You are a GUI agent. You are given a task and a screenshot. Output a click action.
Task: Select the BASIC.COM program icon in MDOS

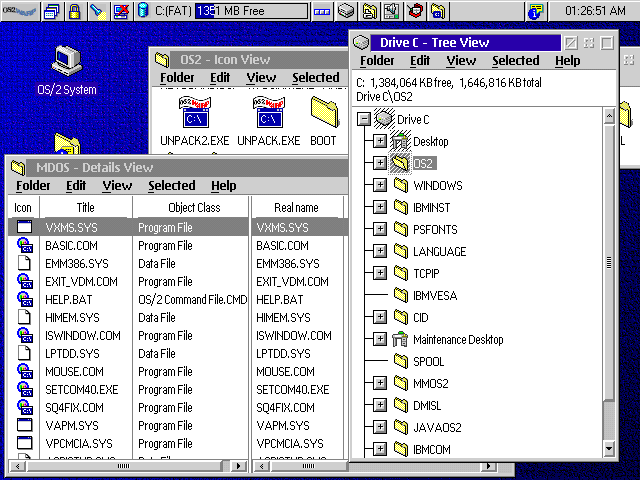coord(25,246)
